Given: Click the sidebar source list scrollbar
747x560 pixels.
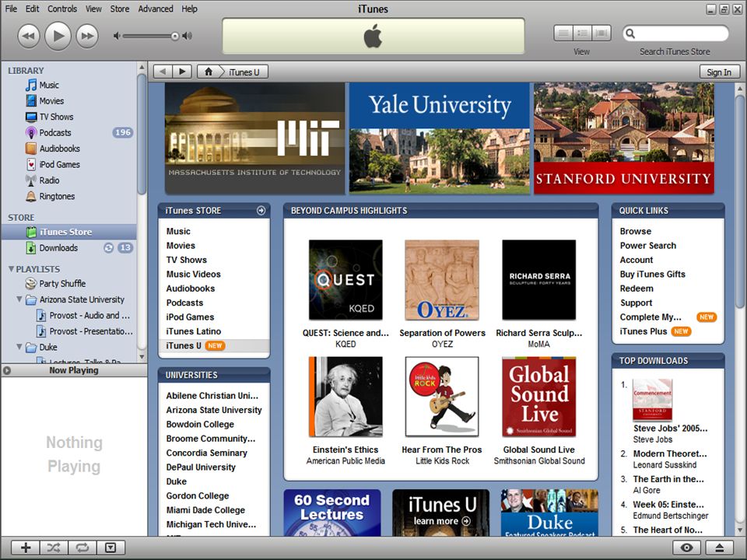Looking at the screenshot, I should tap(142, 133).
